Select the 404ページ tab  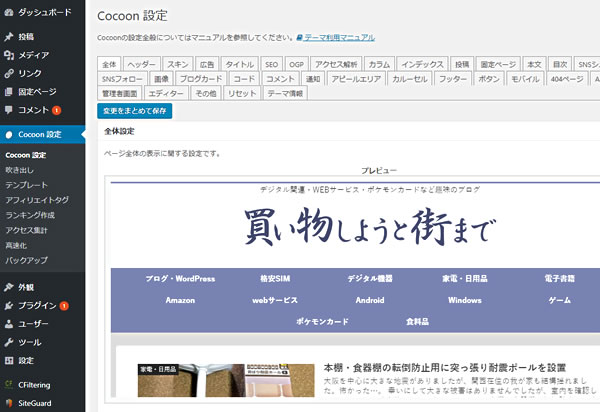pyautogui.click(x=567, y=79)
